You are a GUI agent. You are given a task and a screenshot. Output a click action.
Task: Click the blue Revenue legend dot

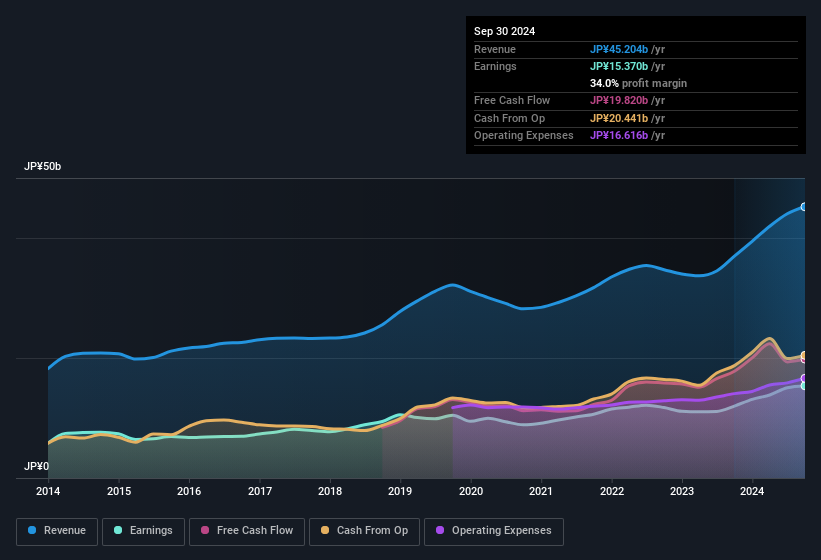33,531
